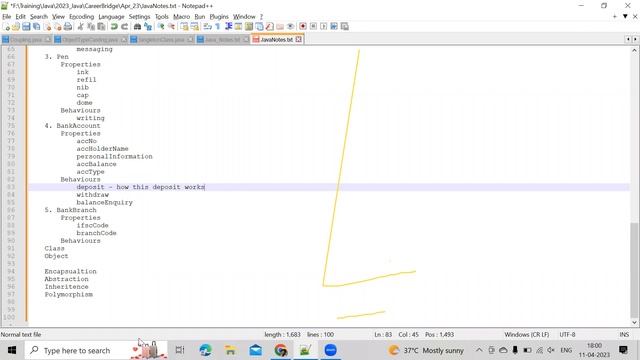Toggle the indent guide toolbar icon

(228, 27)
